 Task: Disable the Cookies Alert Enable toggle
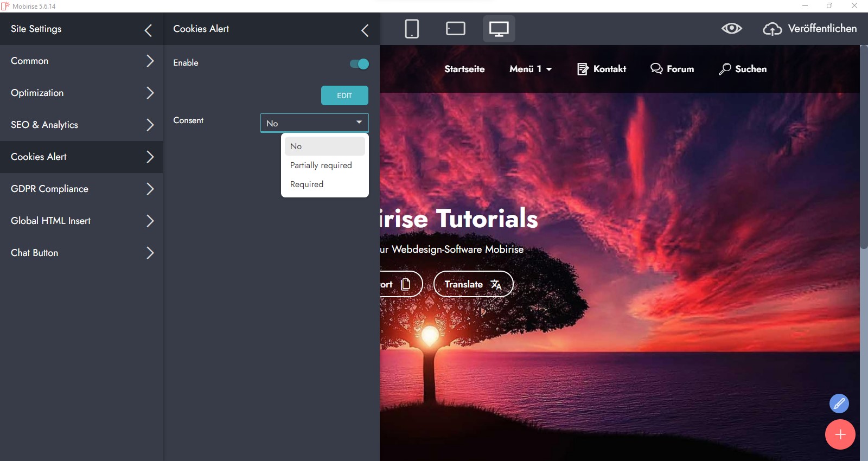[359, 64]
